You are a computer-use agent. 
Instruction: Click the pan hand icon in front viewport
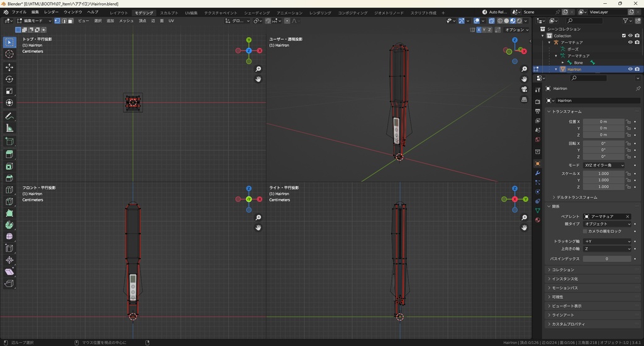[258, 227]
